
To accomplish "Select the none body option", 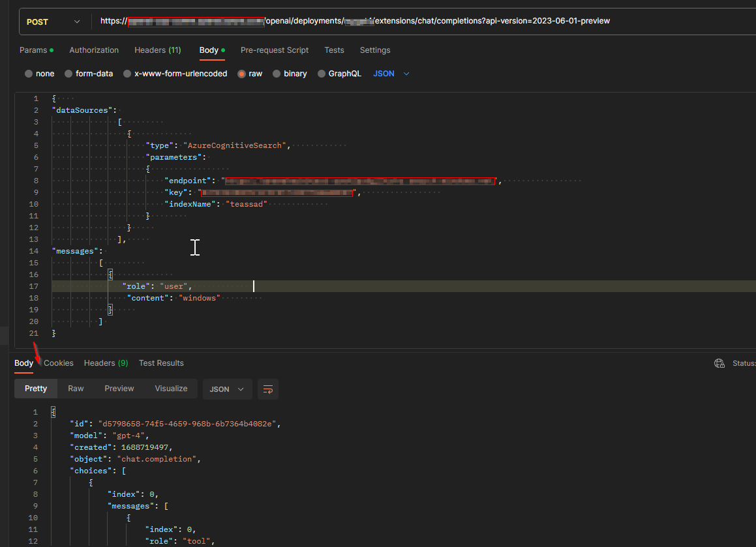I will click(x=39, y=74).
